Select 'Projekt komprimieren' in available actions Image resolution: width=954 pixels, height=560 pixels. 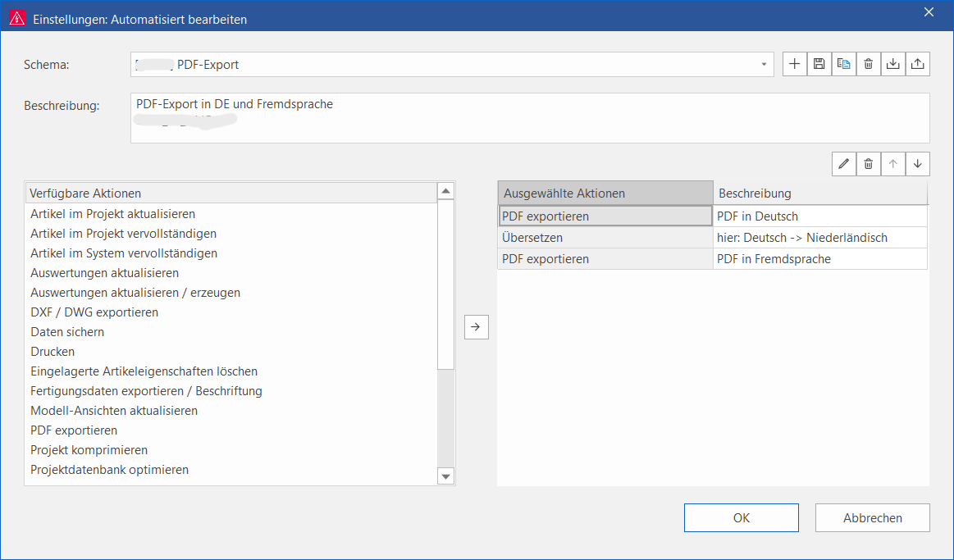pos(89,450)
